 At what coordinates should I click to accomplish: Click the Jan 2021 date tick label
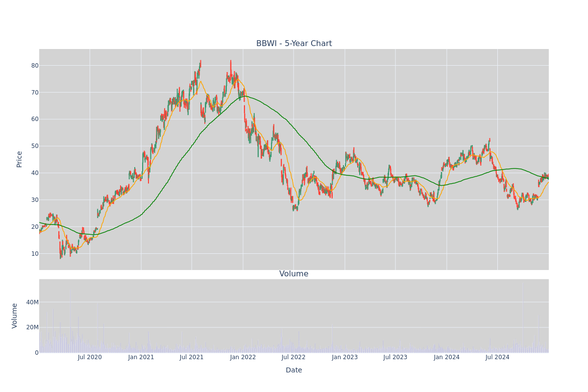(141, 357)
